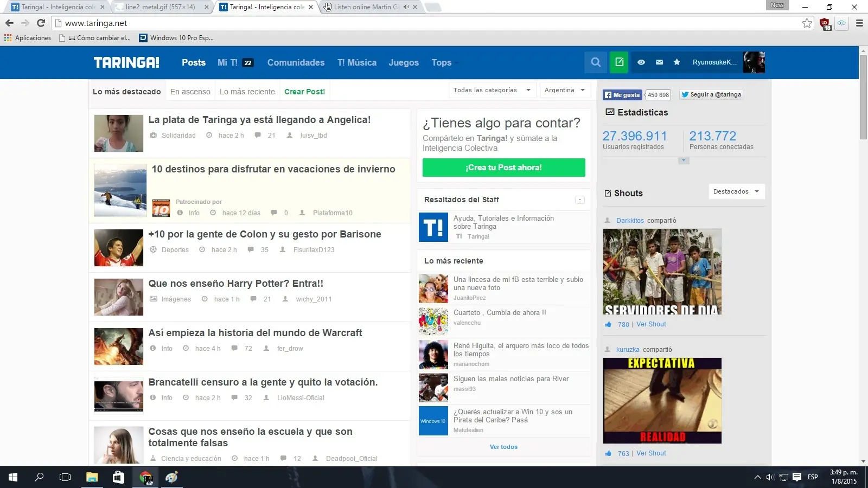Open the Action Center notifications icon

pos(797,477)
